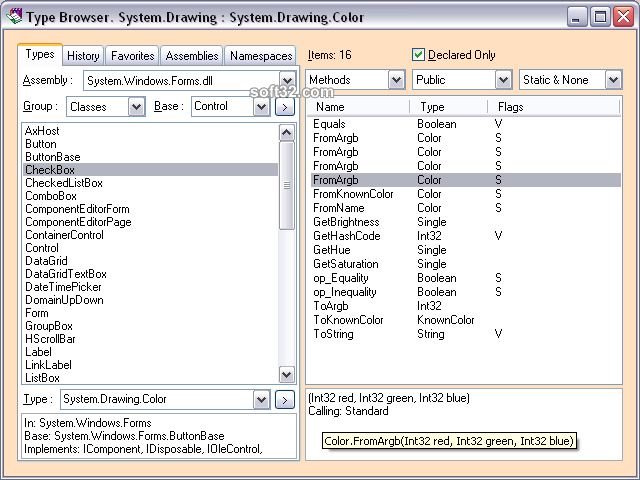Select the op_Inequality method
Image resolution: width=640 pixels, height=480 pixels.
tap(464, 292)
